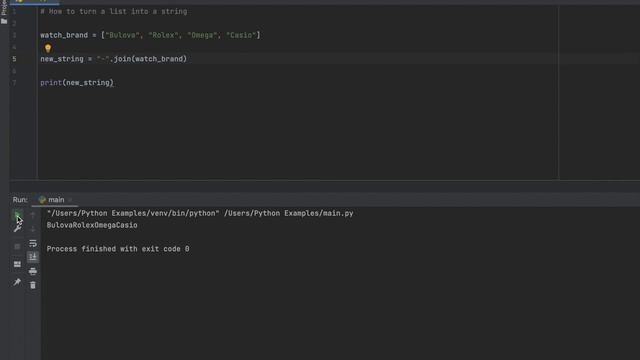640x360 pixels.
Task: Click the "Bulova" string literal
Action: pyautogui.click(x=122, y=36)
